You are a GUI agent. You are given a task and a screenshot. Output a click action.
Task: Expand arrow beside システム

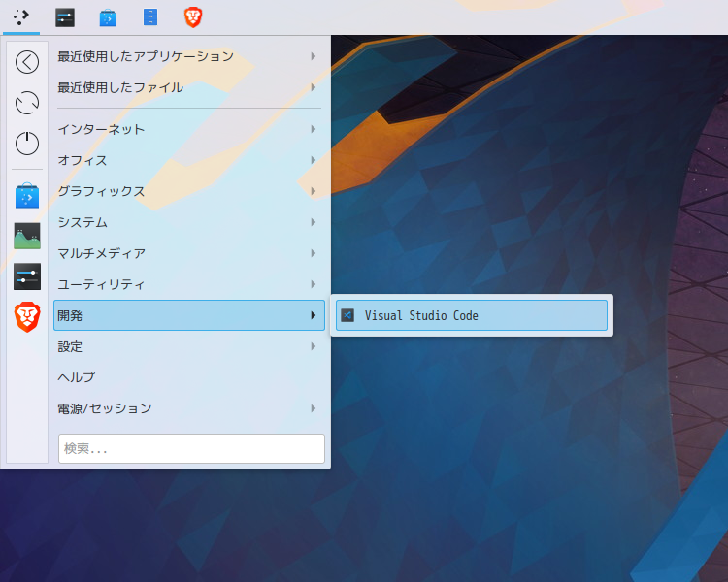click(x=314, y=222)
